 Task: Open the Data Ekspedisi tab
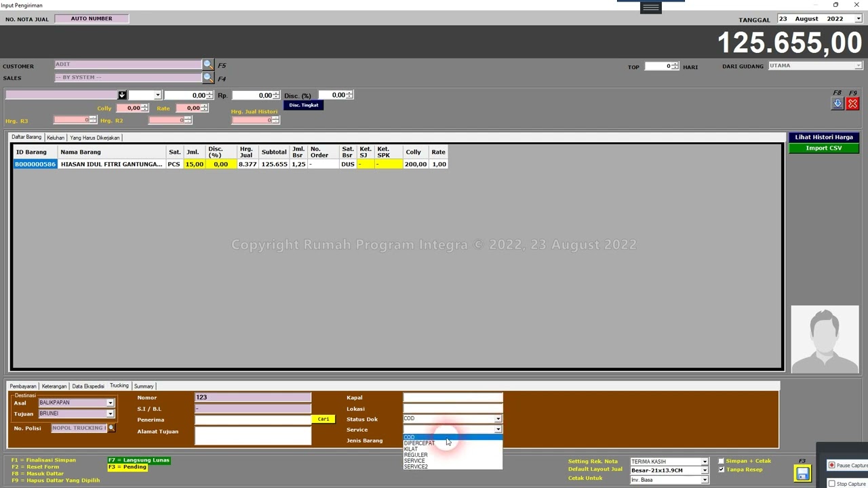[88, 386]
